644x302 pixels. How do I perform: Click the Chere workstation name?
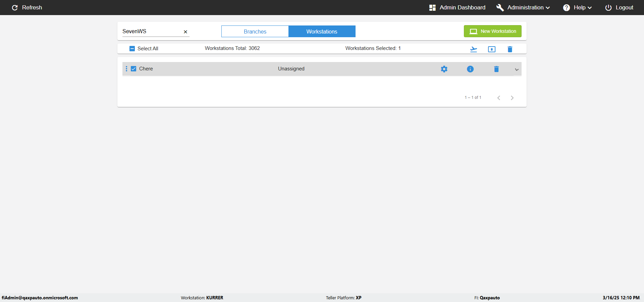[x=146, y=69]
